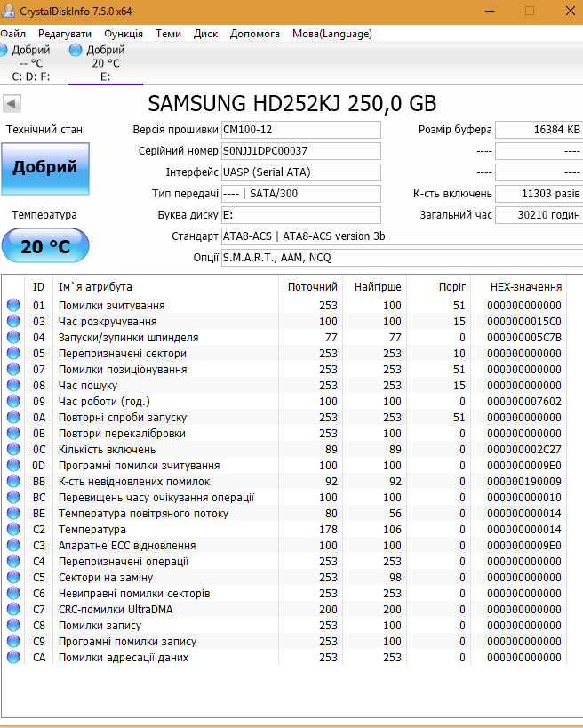Open the Диск menu

point(205,34)
